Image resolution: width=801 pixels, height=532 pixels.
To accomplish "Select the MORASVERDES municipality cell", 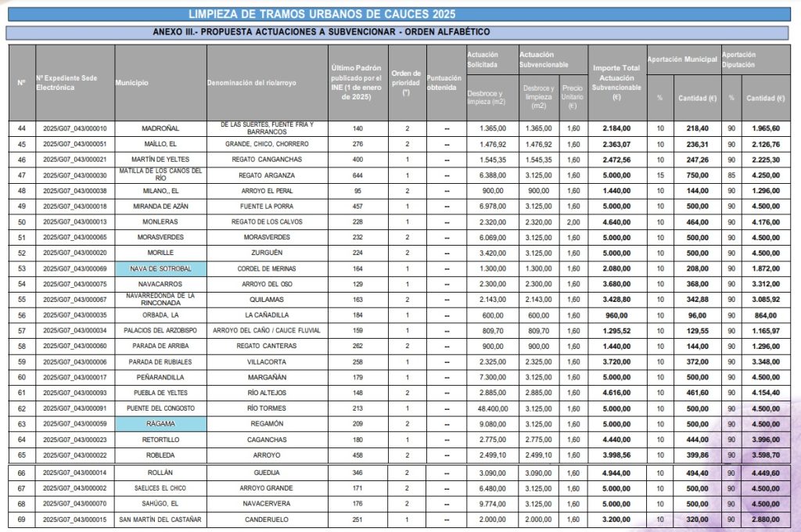I will click(160, 237).
